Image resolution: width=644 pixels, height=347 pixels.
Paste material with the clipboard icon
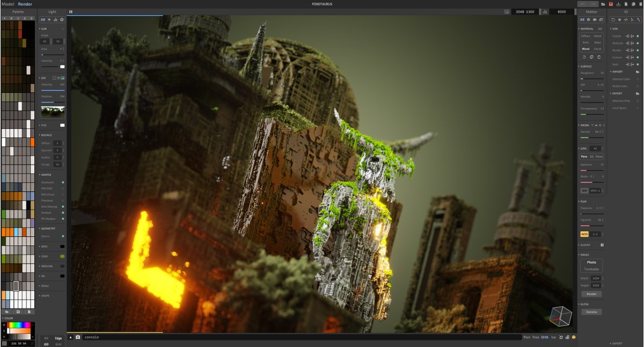(x=599, y=57)
